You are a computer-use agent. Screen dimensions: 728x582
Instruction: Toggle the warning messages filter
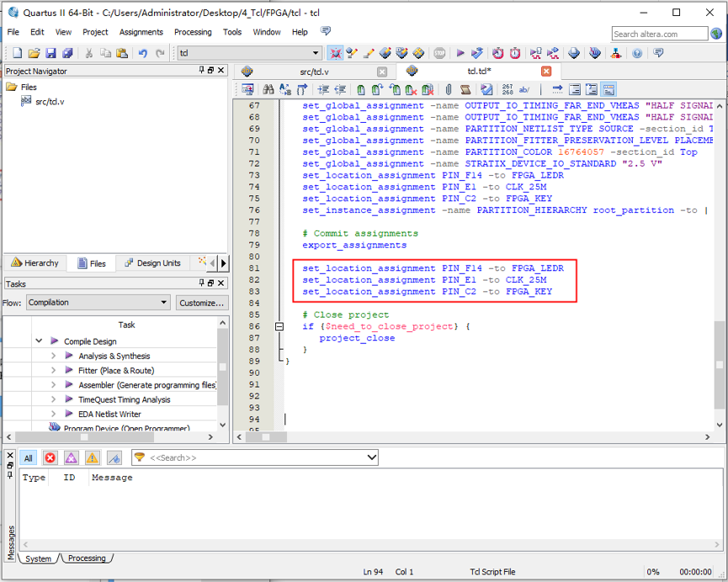pyautogui.click(x=92, y=458)
